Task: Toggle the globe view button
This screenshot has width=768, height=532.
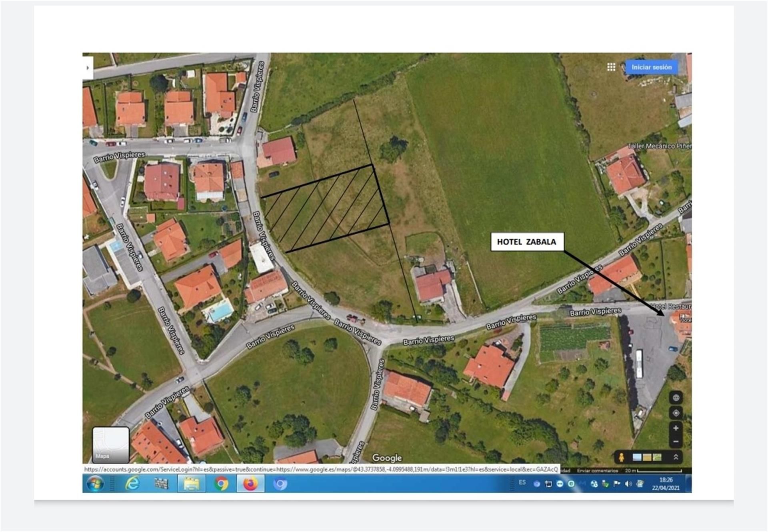Action: (x=676, y=398)
